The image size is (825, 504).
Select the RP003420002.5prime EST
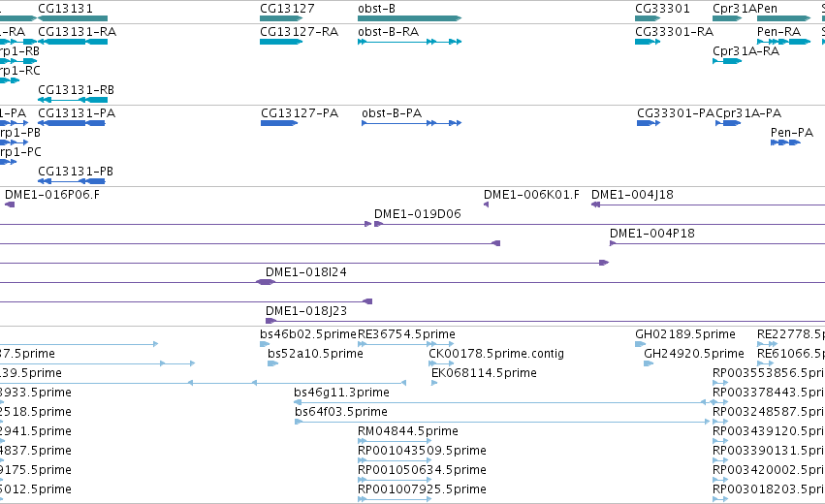pos(720,480)
